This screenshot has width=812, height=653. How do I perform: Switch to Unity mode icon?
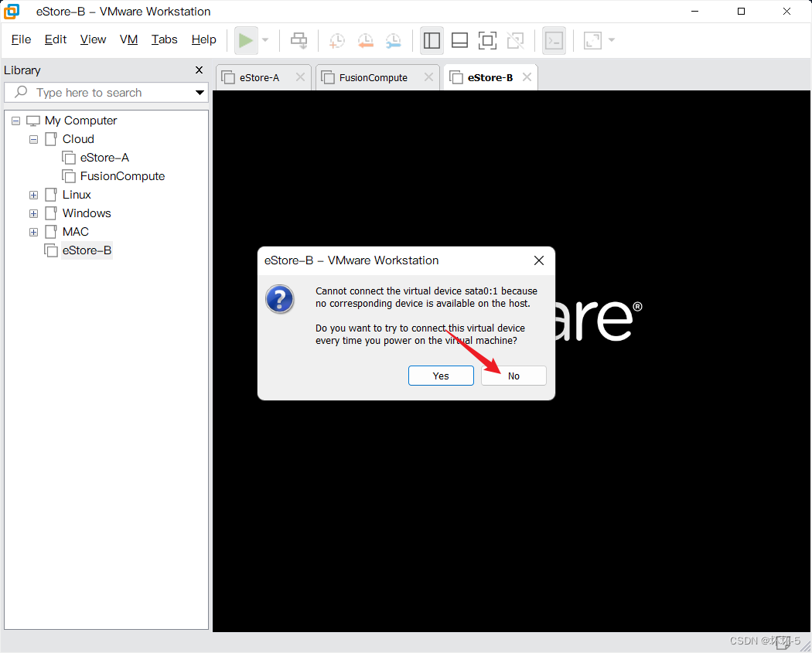(515, 40)
